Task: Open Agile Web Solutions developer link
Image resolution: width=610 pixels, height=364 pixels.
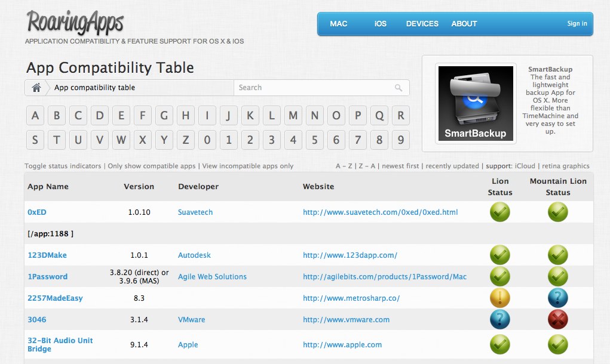Action: 212,277
